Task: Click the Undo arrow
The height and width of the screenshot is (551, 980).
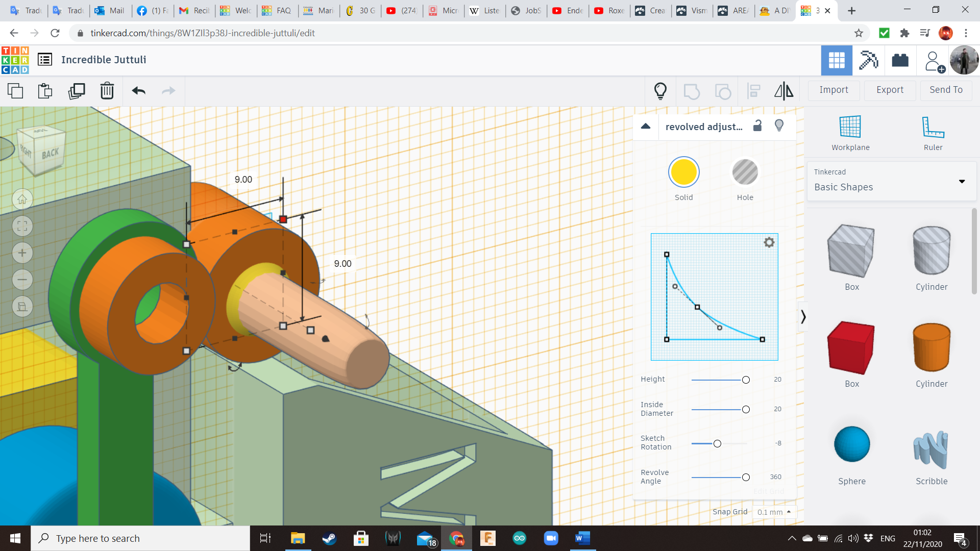Action: (x=138, y=91)
